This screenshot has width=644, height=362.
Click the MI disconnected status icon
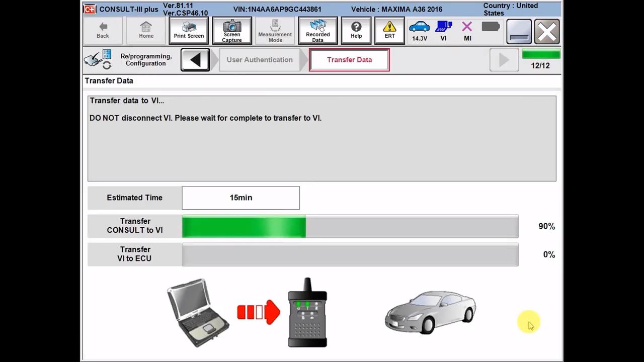pos(467,31)
